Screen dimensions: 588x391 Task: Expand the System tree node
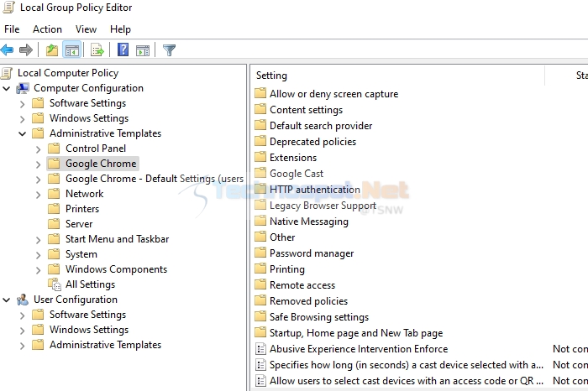pyautogui.click(x=39, y=255)
